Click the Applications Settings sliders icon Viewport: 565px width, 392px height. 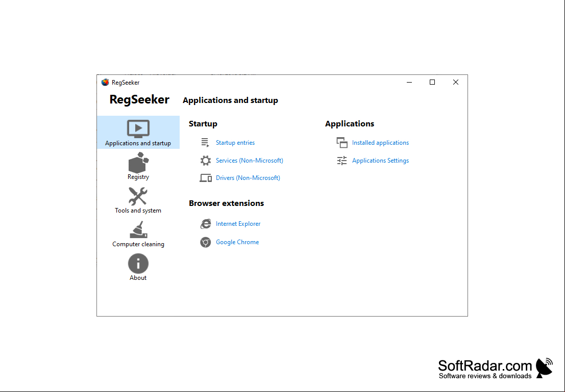341,161
